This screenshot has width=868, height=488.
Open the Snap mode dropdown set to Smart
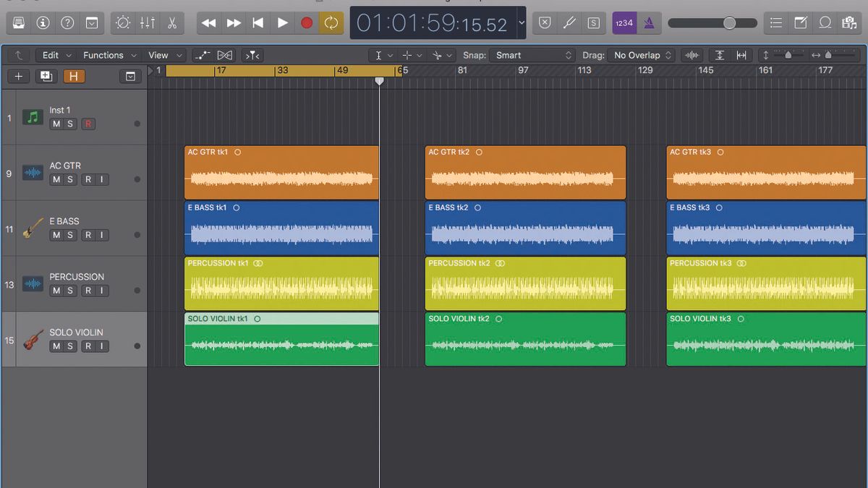[x=532, y=55]
